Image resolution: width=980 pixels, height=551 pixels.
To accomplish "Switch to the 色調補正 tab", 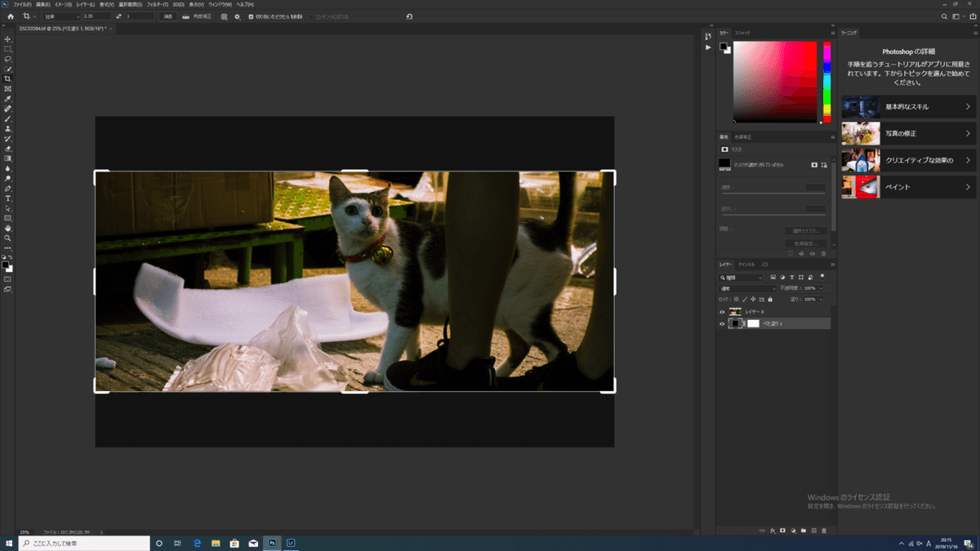I will [x=743, y=136].
